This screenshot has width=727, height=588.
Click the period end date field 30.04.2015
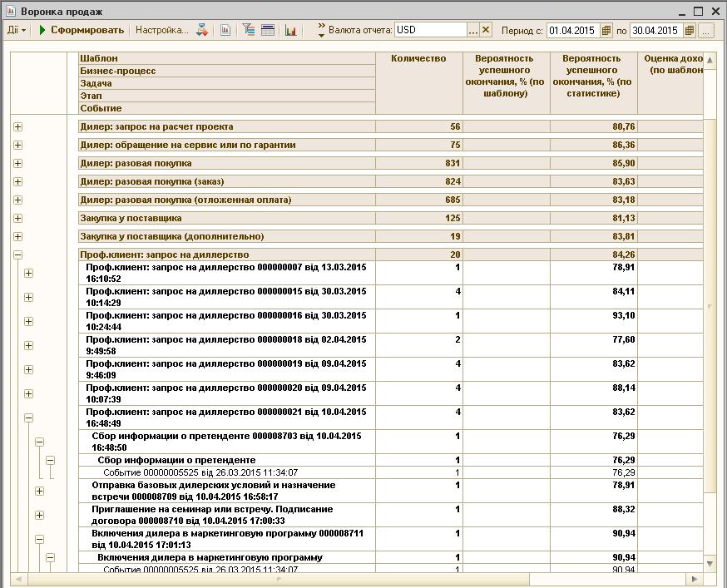point(656,31)
